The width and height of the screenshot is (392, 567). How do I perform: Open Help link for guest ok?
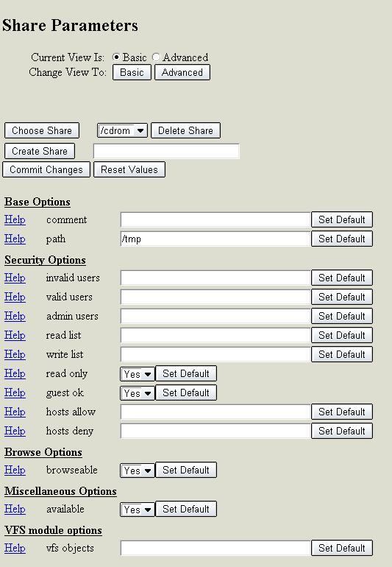pos(15,392)
